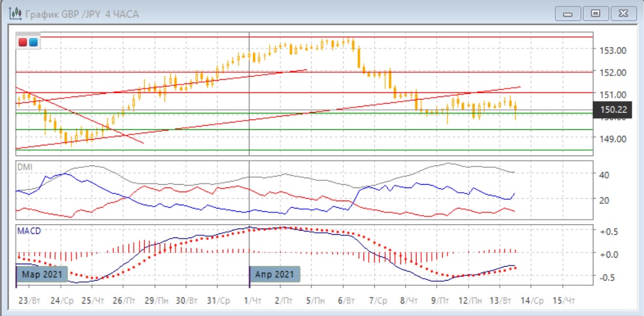644x316 pixels.
Task: Click the blue square icon on the chart
Action: pos(33,43)
